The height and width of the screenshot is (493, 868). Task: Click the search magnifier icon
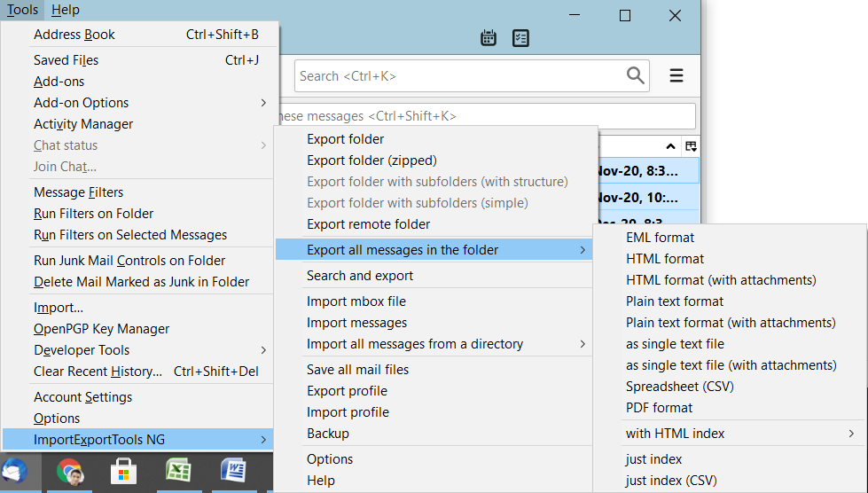pyautogui.click(x=635, y=75)
